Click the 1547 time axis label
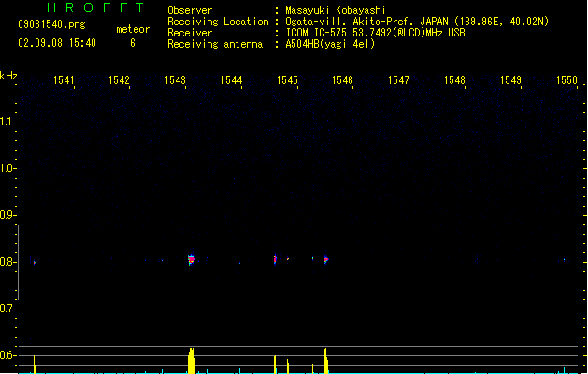 398,80
